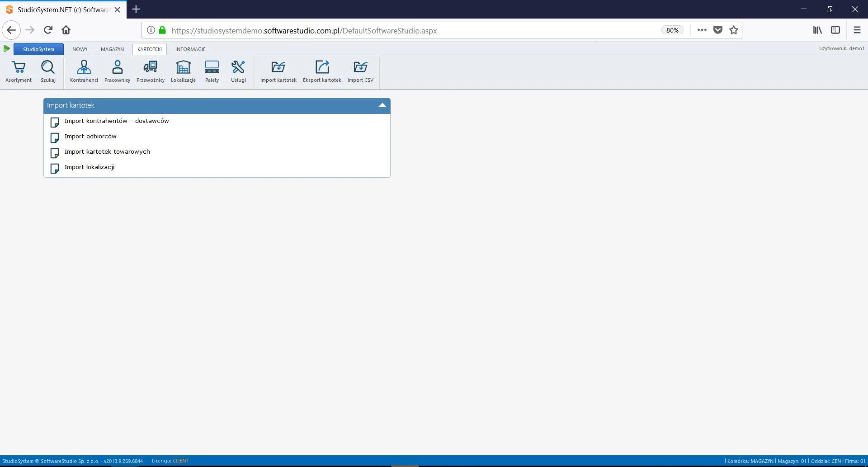Open Import lokalizacji link
The image size is (868, 467).
point(90,167)
